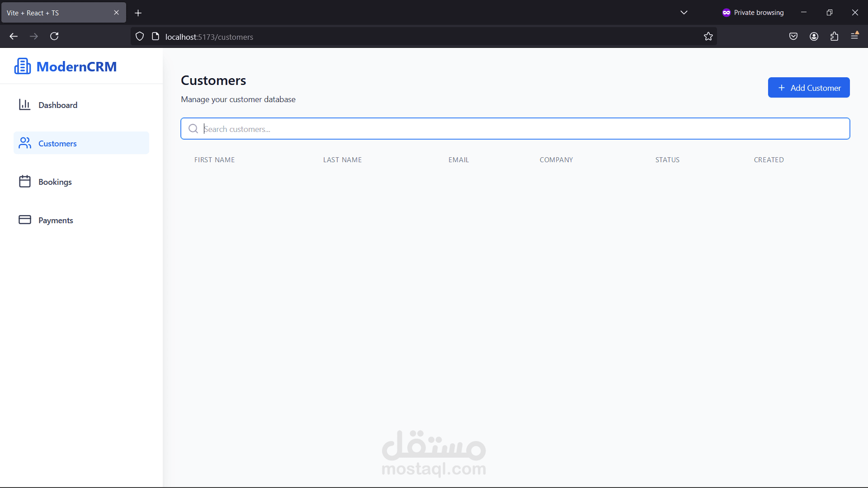Screen dimensions: 868x488
Task: Bookmark this page with the star icon
Action: [708, 37]
